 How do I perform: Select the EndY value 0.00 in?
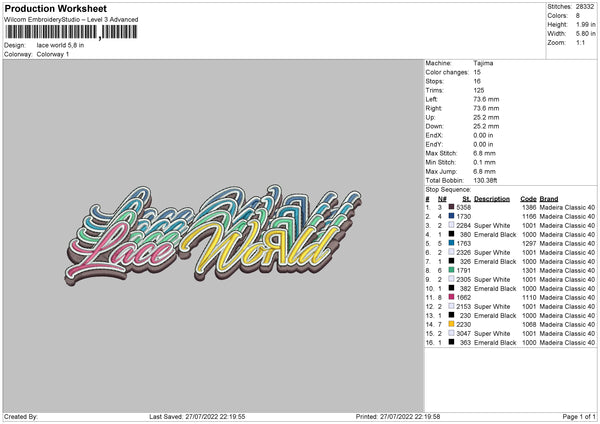coord(483,144)
